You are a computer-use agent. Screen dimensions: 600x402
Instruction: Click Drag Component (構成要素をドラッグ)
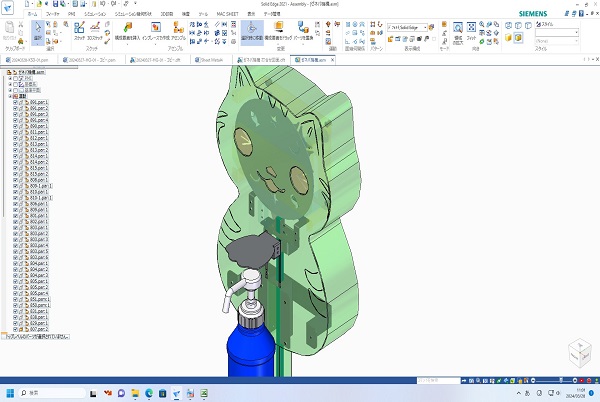coord(278,31)
